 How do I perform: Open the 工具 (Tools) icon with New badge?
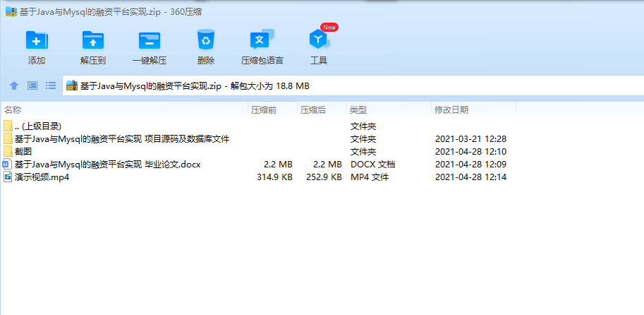pos(319,40)
